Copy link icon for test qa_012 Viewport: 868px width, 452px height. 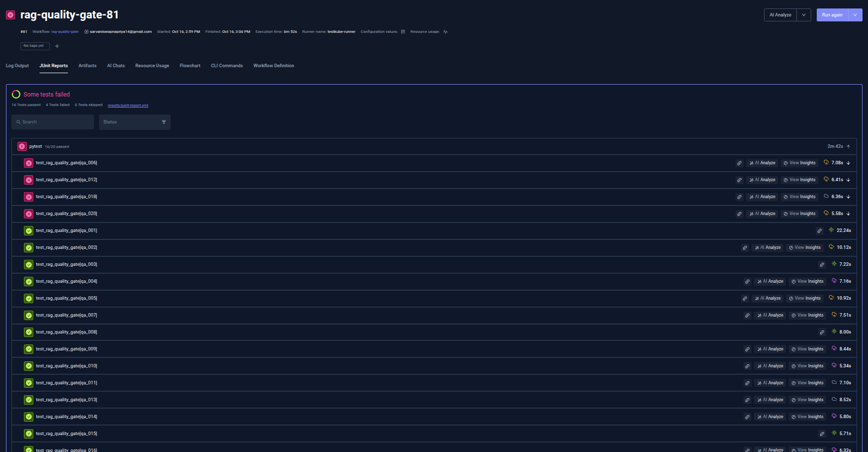pos(740,180)
